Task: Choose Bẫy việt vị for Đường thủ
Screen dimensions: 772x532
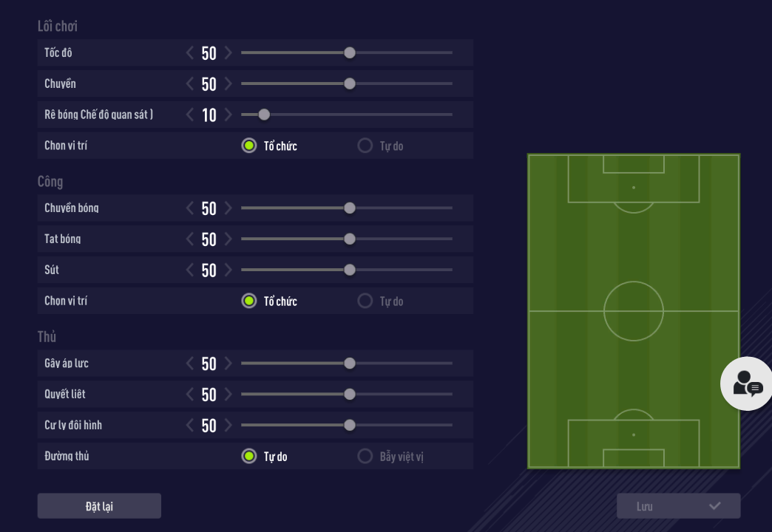Action: tap(365, 456)
